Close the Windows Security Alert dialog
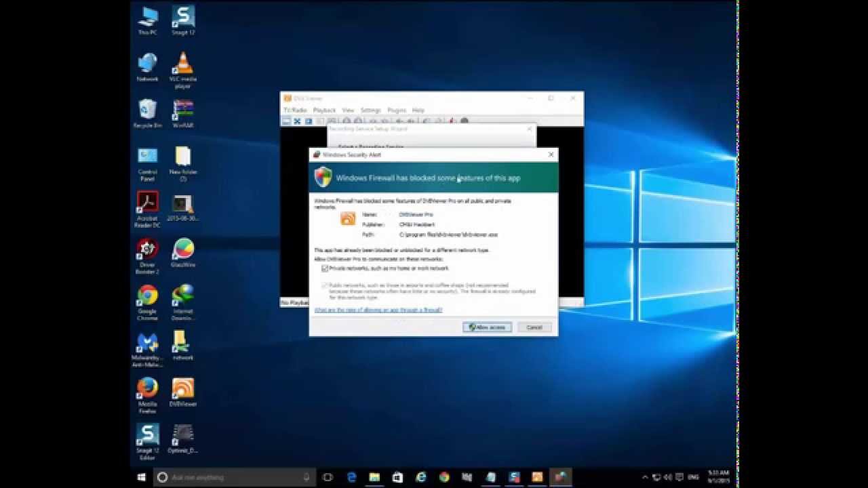 551,155
